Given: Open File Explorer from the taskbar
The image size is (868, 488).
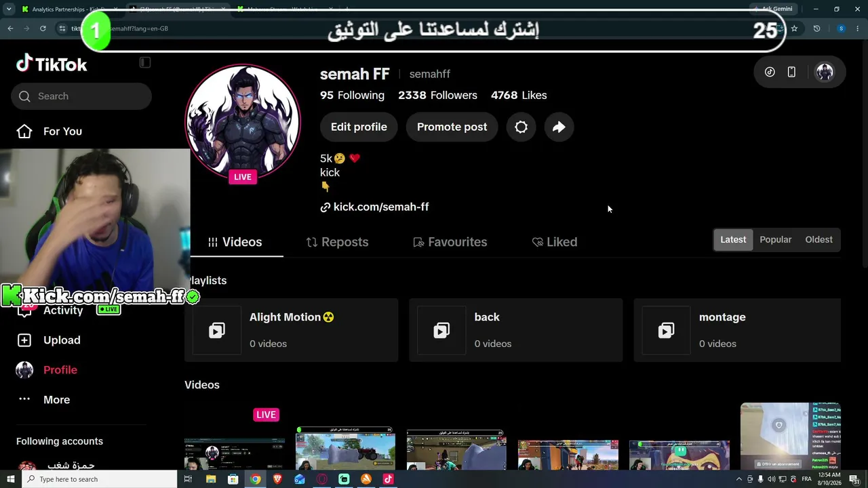Looking at the screenshot, I should point(211,479).
